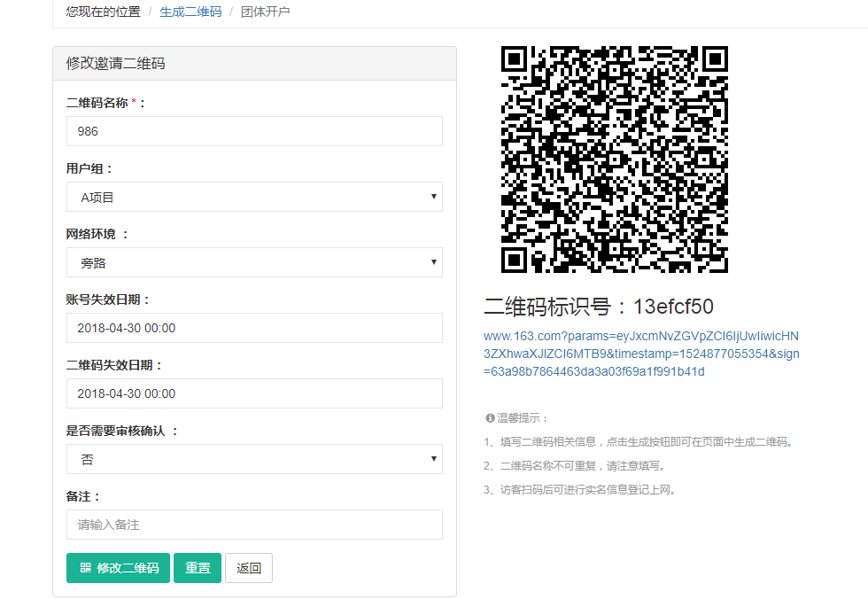
Task: Click the 是否需要审核确认 field label
Action: pyautogui.click(x=122, y=431)
